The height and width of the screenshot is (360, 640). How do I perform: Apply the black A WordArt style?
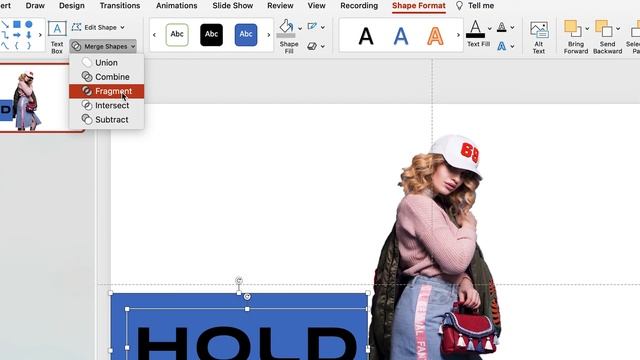tap(366, 36)
